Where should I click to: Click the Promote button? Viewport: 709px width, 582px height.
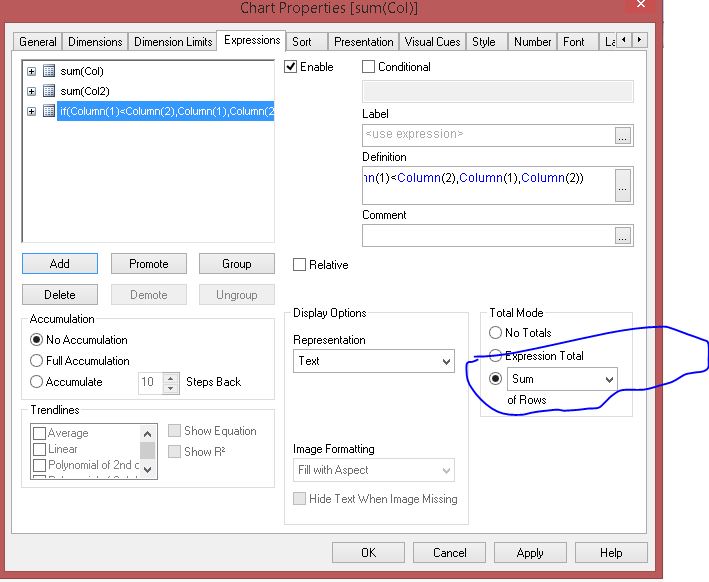click(149, 264)
